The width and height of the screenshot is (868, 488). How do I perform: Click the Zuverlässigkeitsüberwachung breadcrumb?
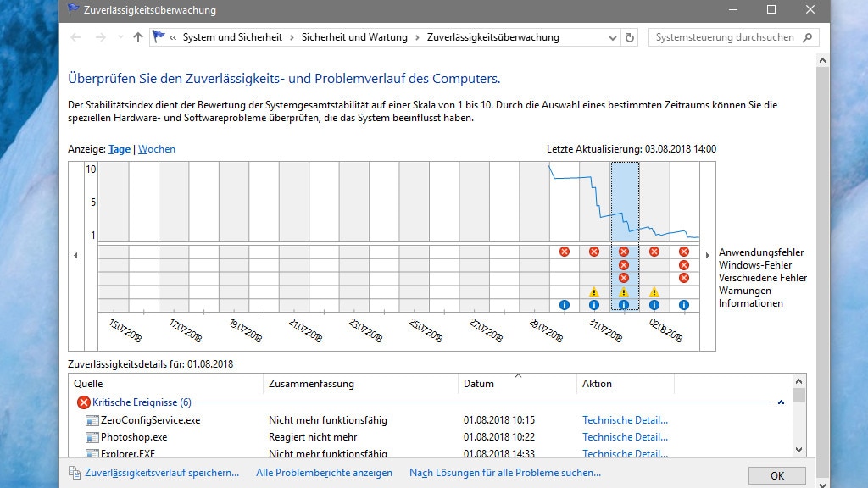point(493,37)
